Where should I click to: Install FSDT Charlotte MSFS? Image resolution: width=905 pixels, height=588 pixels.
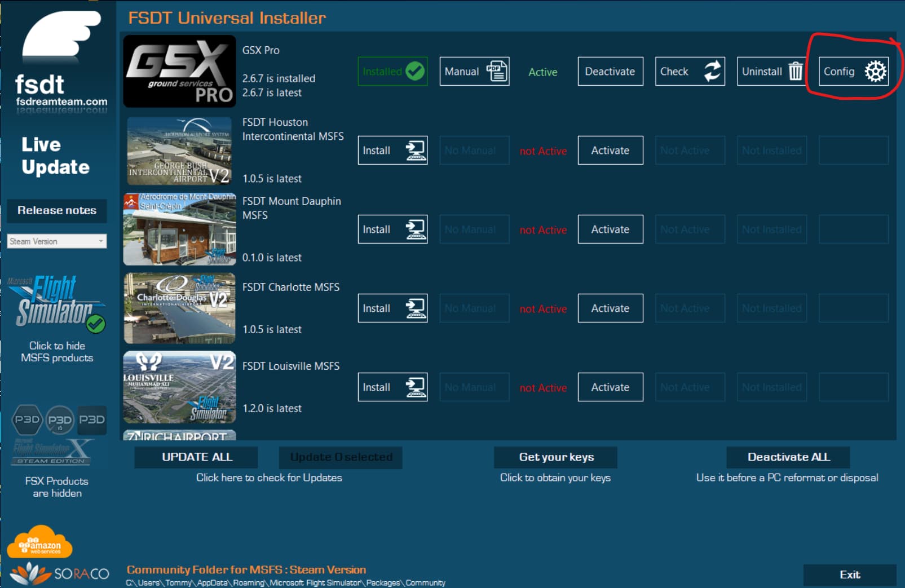[x=392, y=308]
